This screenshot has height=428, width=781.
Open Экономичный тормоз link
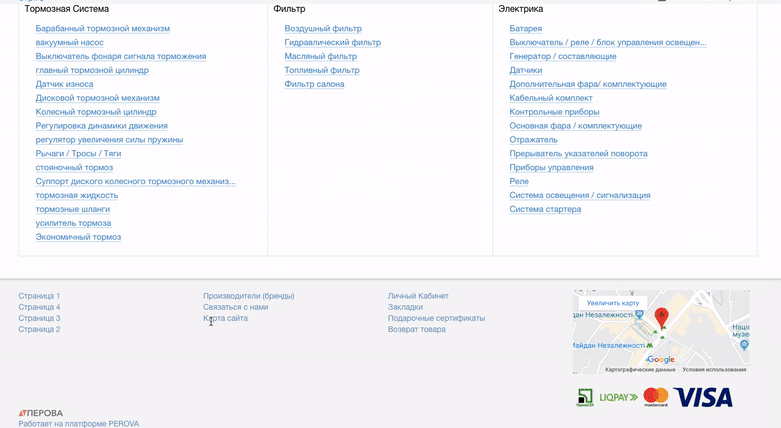click(x=78, y=237)
